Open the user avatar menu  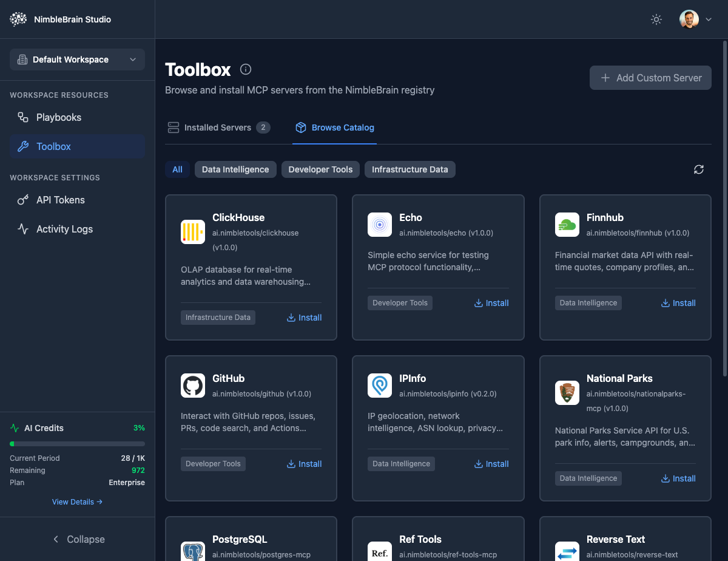[x=696, y=19]
